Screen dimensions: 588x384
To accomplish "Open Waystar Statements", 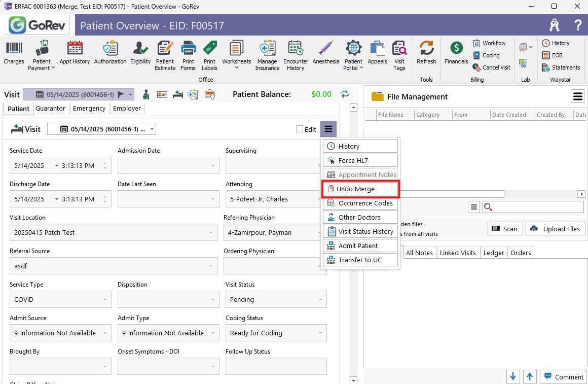I will (x=561, y=67).
